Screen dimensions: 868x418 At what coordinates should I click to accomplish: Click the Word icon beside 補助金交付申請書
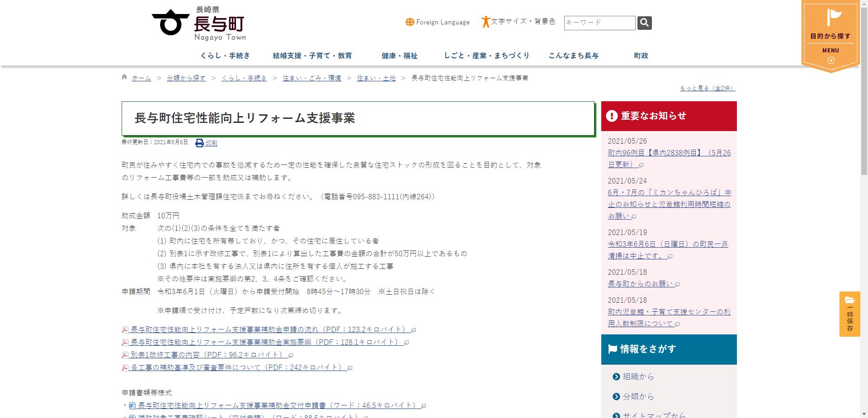click(132, 405)
